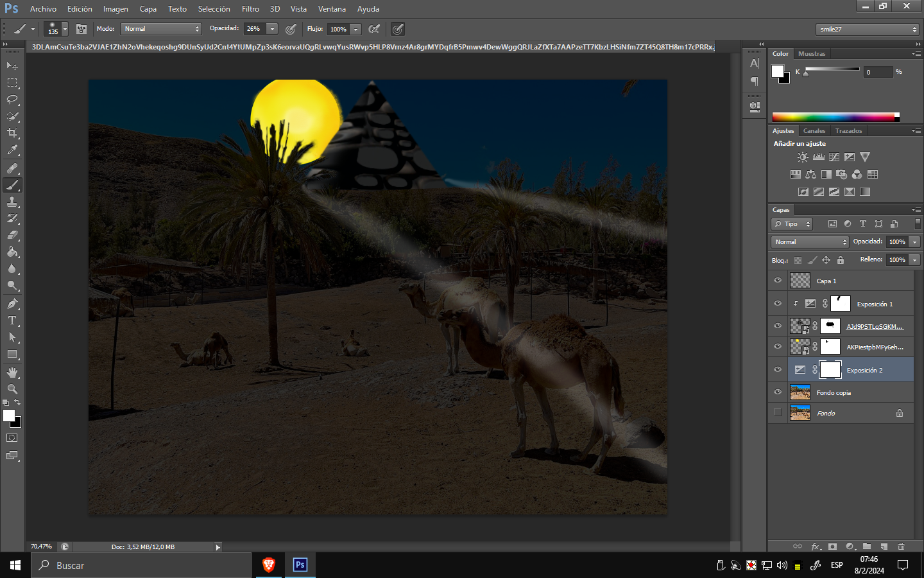
Task: Select the Paint Bucket tool
Action: tap(12, 252)
